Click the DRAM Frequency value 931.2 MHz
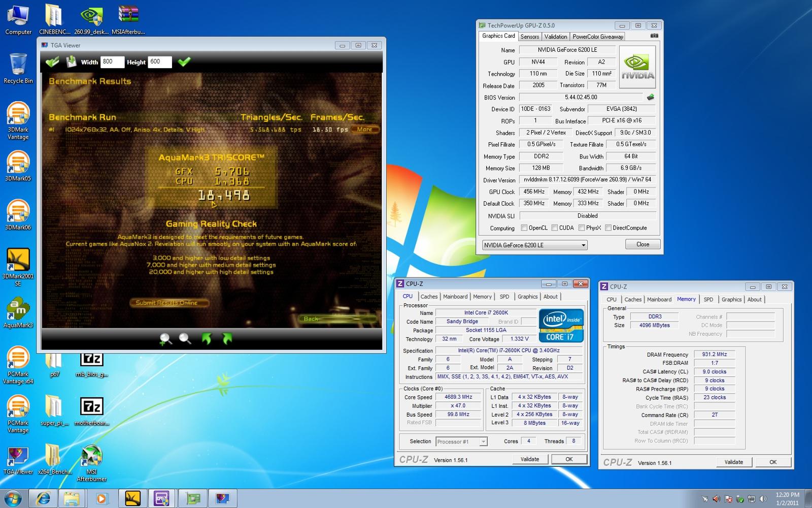The image size is (812, 508). coord(715,355)
